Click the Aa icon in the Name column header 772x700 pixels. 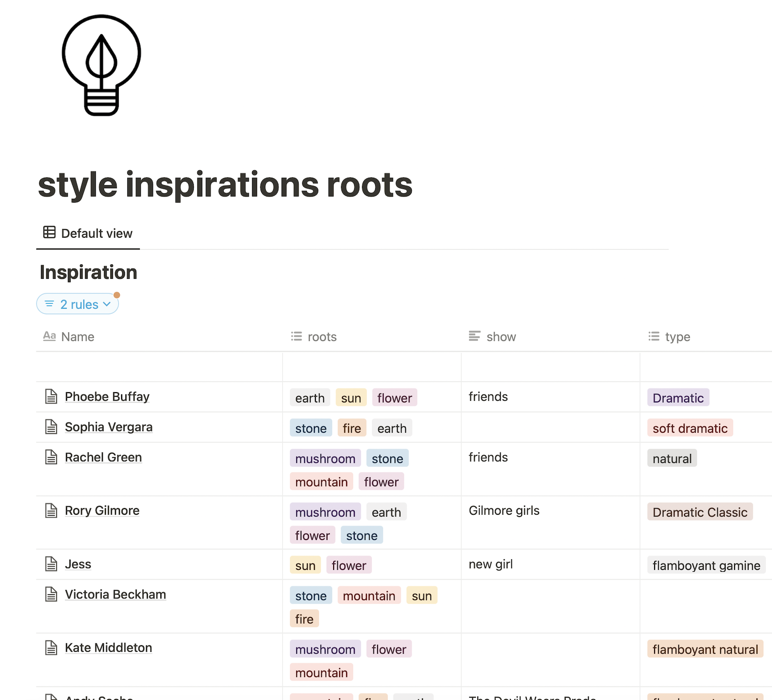49,336
